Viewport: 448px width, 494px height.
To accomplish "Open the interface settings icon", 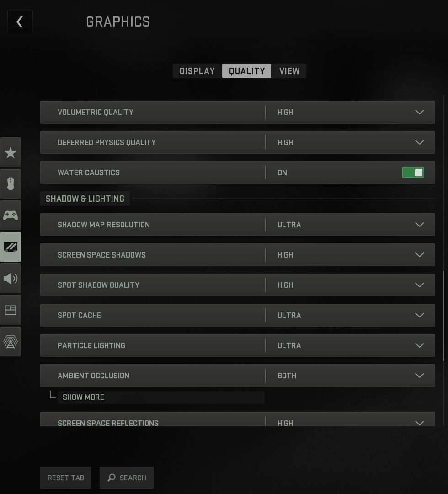I will pyautogui.click(x=11, y=310).
